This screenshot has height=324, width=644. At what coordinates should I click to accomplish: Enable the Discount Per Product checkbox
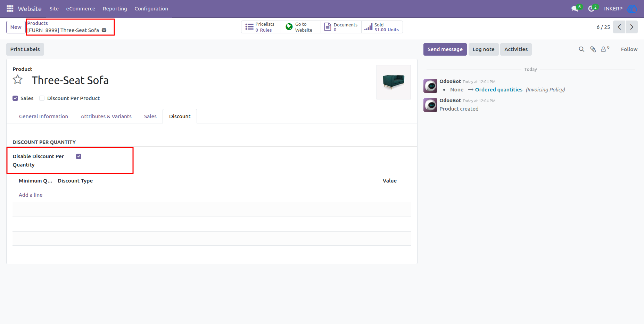42,98
